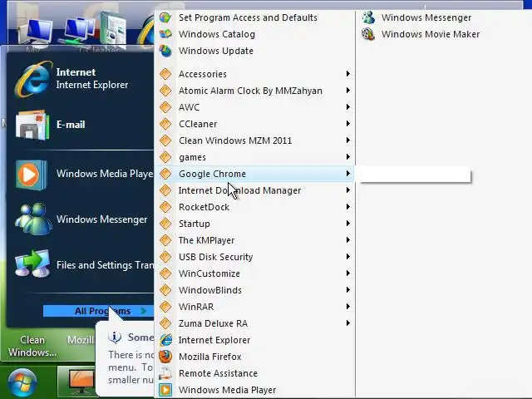
Task: Click the Clean Windows desktop shortcut label
Action: click(x=32, y=346)
